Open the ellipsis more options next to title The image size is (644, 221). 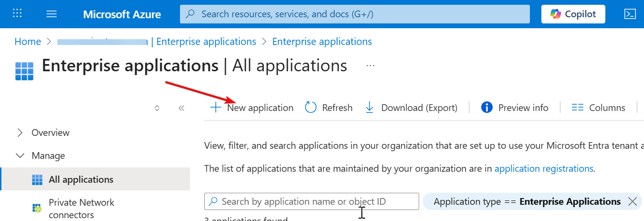[370, 66]
